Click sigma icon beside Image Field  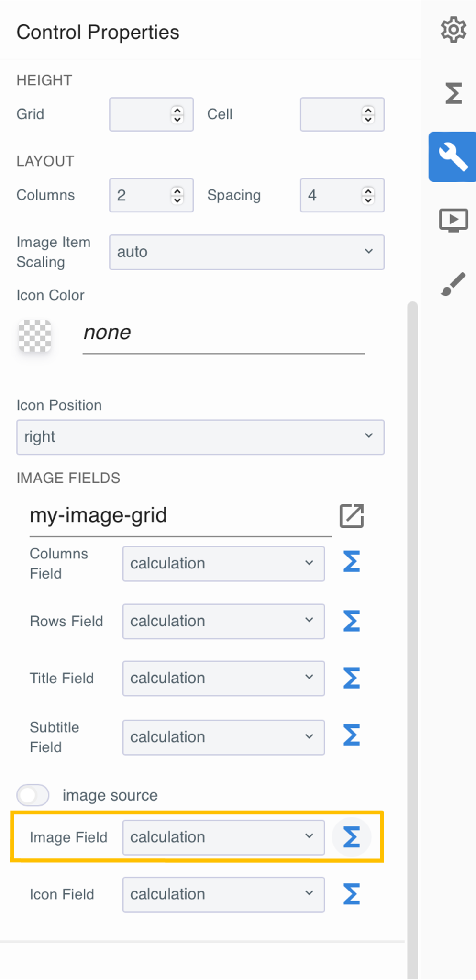[x=352, y=837]
